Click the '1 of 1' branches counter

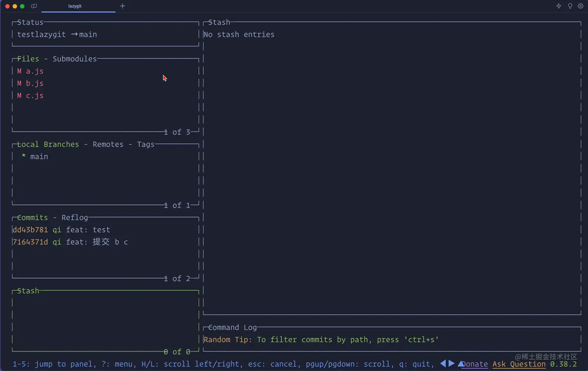tap(177, 205)
